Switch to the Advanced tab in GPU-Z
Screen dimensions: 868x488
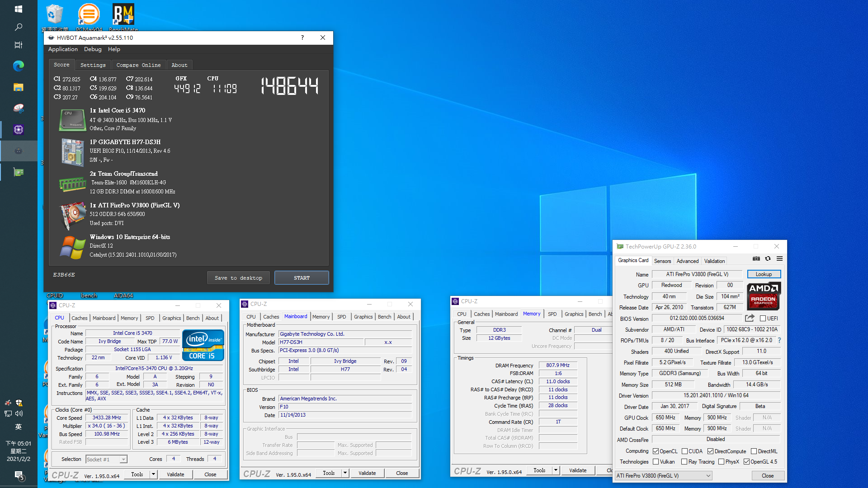click(x=687, y=261)
